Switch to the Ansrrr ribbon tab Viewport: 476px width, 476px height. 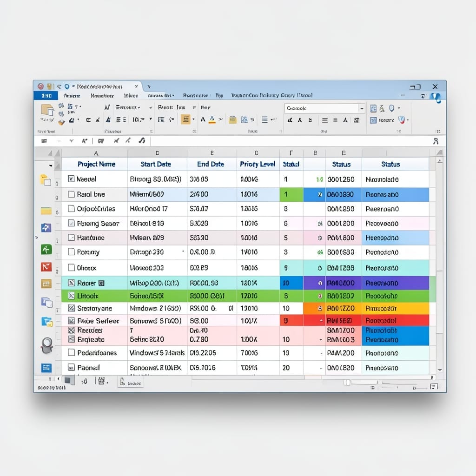click(x=72, y=96)
